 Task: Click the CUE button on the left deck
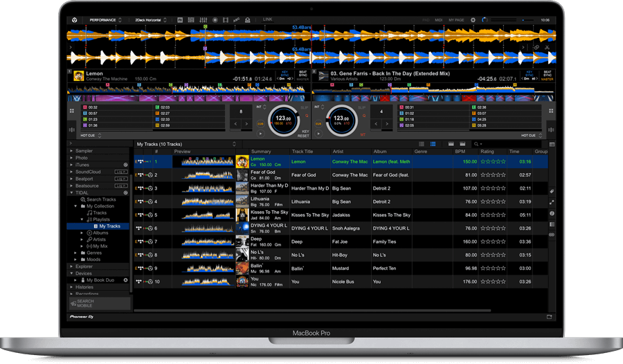coord(261,124)
